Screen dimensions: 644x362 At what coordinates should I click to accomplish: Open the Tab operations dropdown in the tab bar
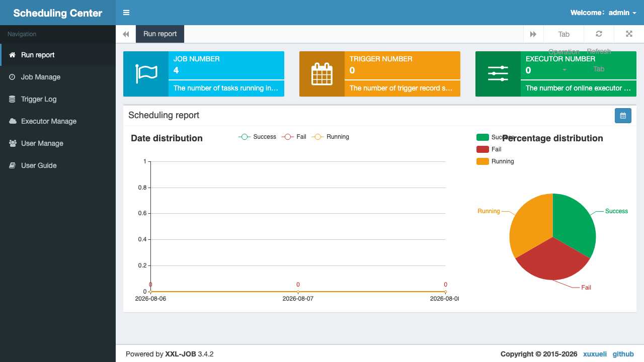[563, 34]
